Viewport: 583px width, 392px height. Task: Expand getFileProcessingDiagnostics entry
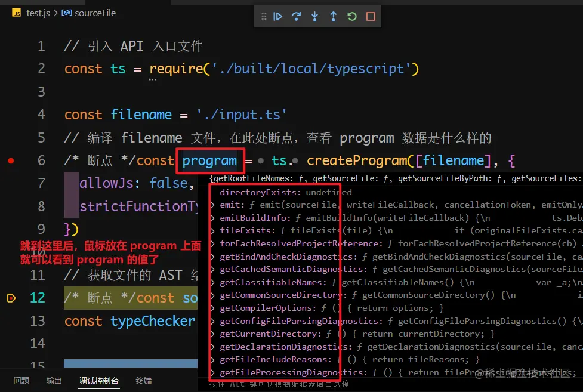tap(212, 372)
